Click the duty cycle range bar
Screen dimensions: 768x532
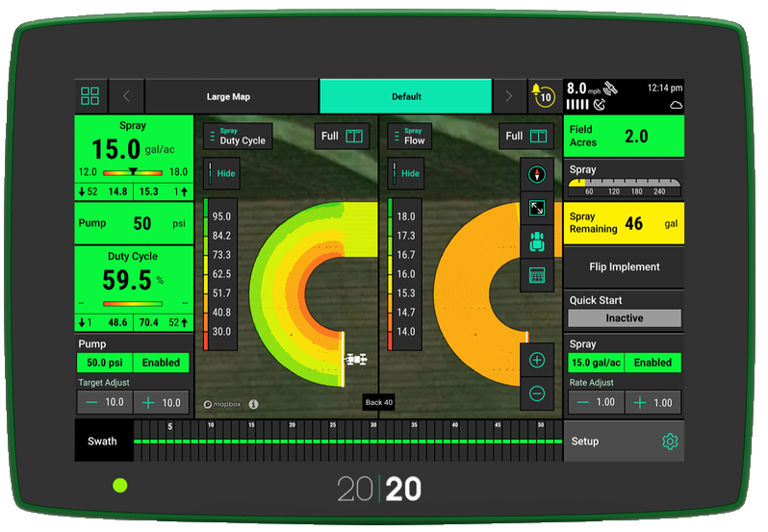coord(133,304)
